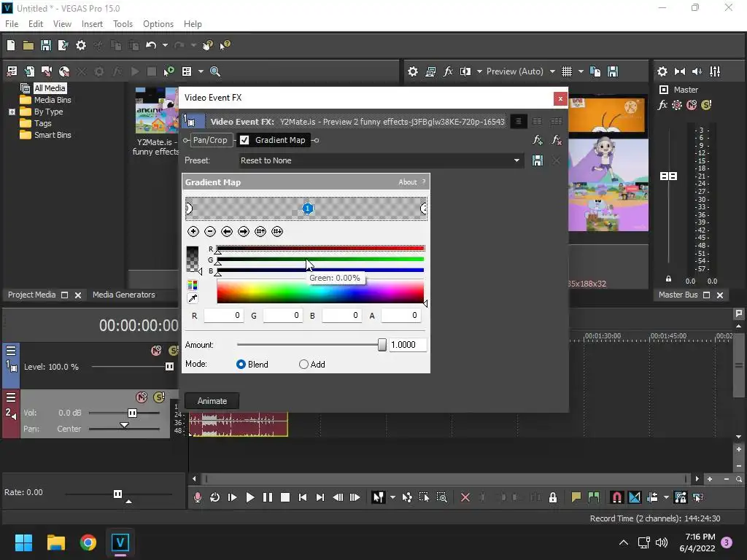Open a project with the folder icon
747x560 pixels.
(x=28, y=45)
